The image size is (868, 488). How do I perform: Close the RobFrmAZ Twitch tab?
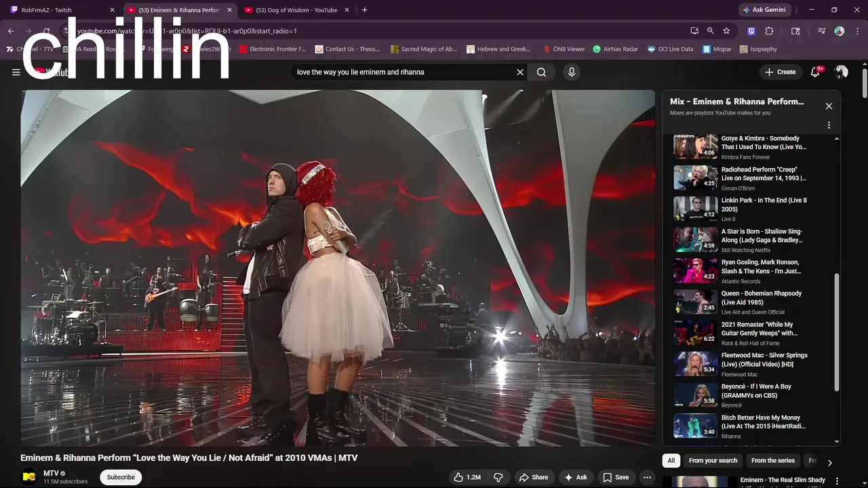pos(112,10)
